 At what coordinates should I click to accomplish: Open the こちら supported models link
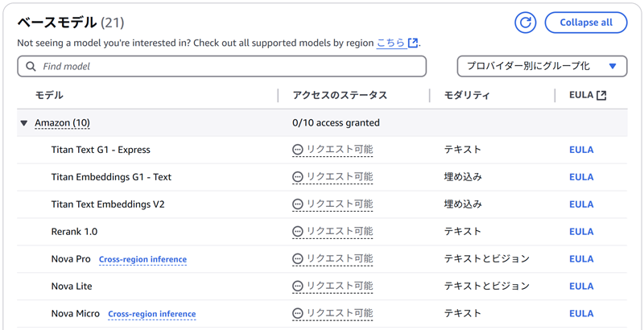tap(390, 43)
